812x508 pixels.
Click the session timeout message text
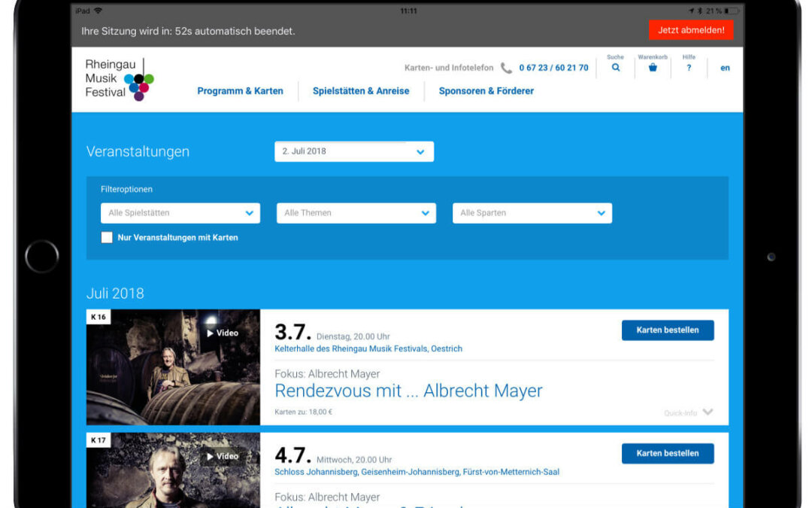point(188,31)
